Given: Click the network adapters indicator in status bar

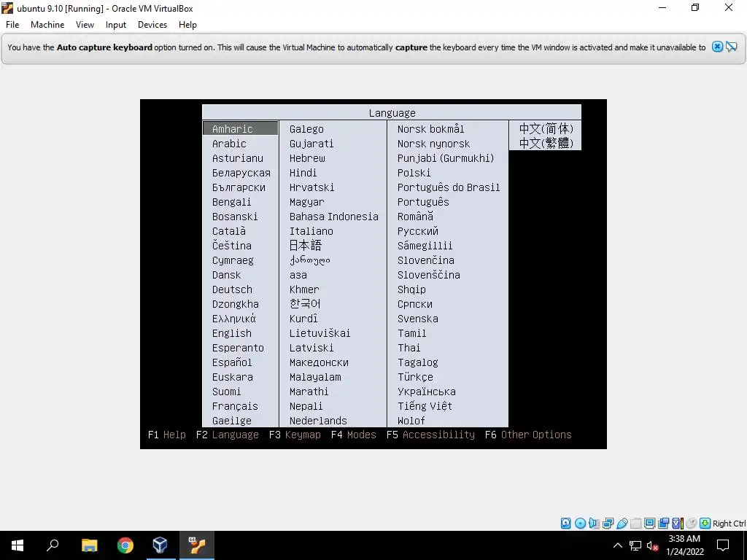Looking at the screenshot, I should point(608,524).
